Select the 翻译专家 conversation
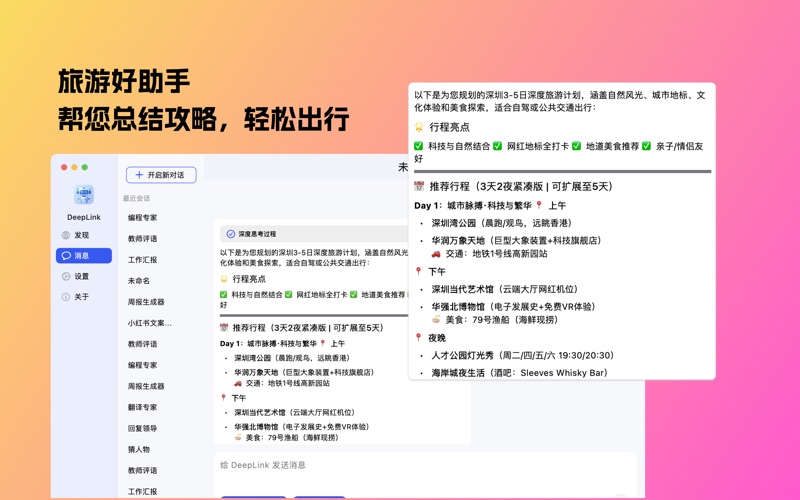This screenshot has height=500, width=800. tap(142, 407)
